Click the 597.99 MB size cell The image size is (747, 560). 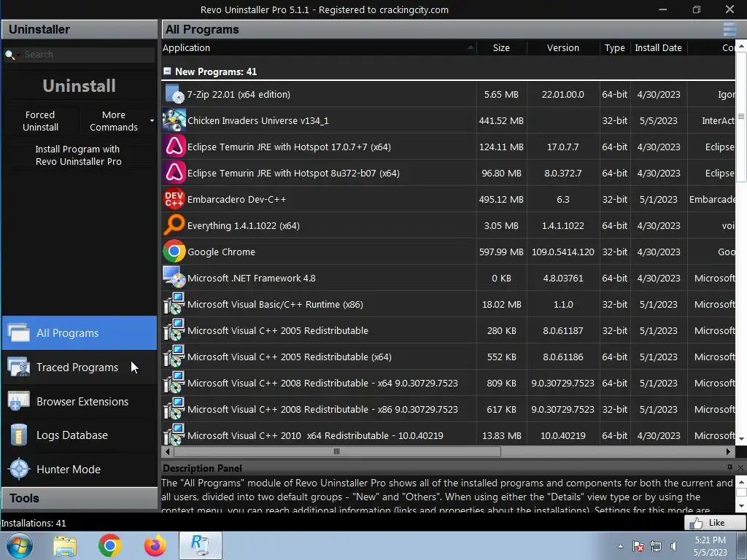coord(501,252)
